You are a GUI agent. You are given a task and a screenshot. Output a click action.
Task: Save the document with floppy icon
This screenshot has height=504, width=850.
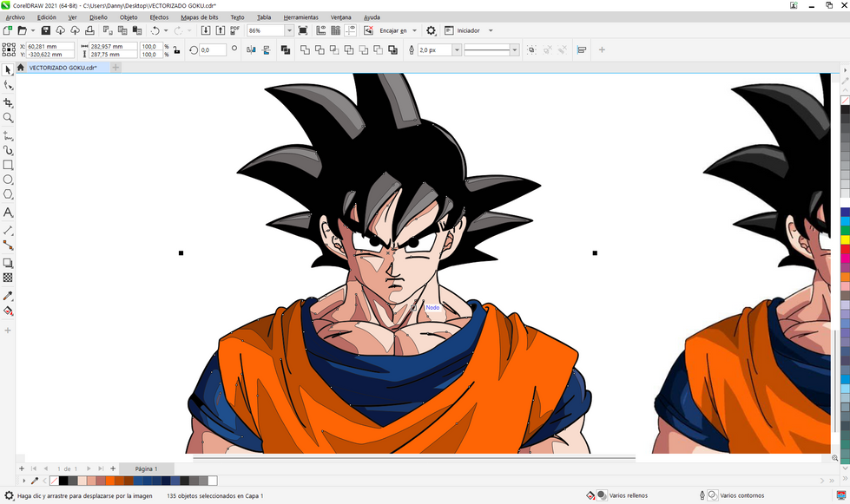pos(45,30)
